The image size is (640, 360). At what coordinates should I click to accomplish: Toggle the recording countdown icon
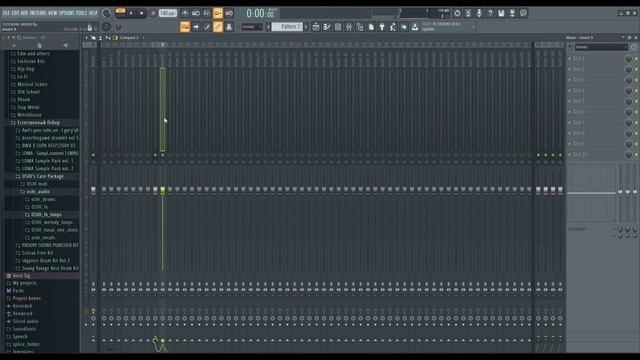coord(207,13)
